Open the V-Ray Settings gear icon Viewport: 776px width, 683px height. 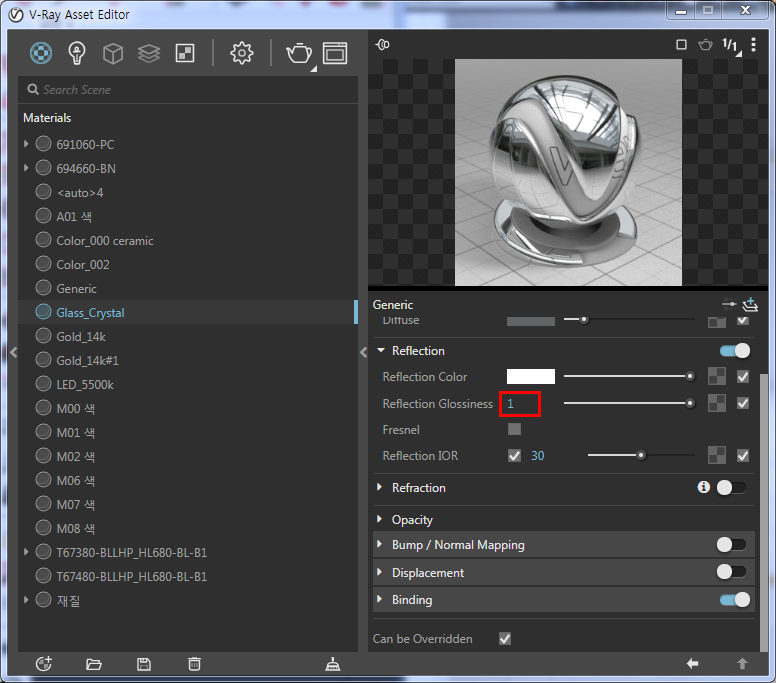242,53
